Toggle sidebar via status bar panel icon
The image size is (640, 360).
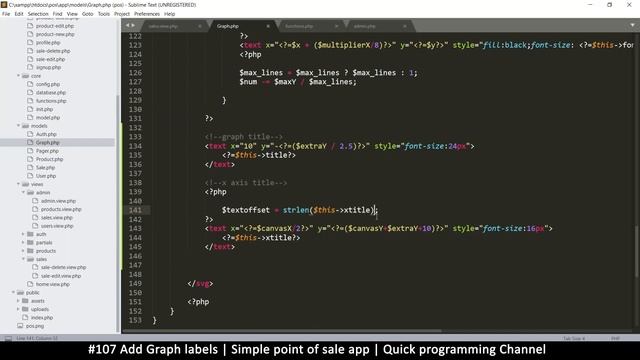(x=8, y=338)
